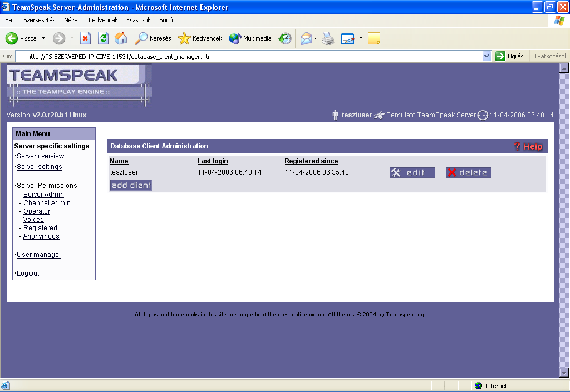The height and width of the screenshot is (392, 570).
Task: Delete the tesztuser client
Action: pos(468,172)
